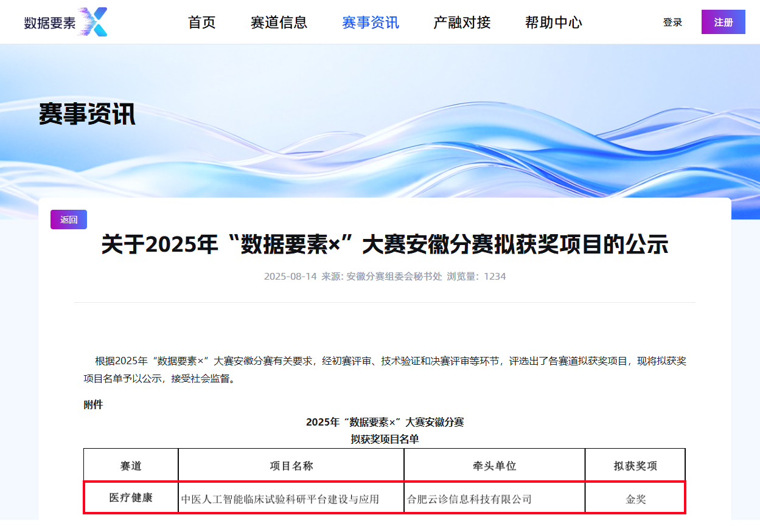The height and width of the screenshot is (532, 760).
Task: Click the 合肥云诊信息科技有限公司 cell
Action: click(x=495, y=498)
